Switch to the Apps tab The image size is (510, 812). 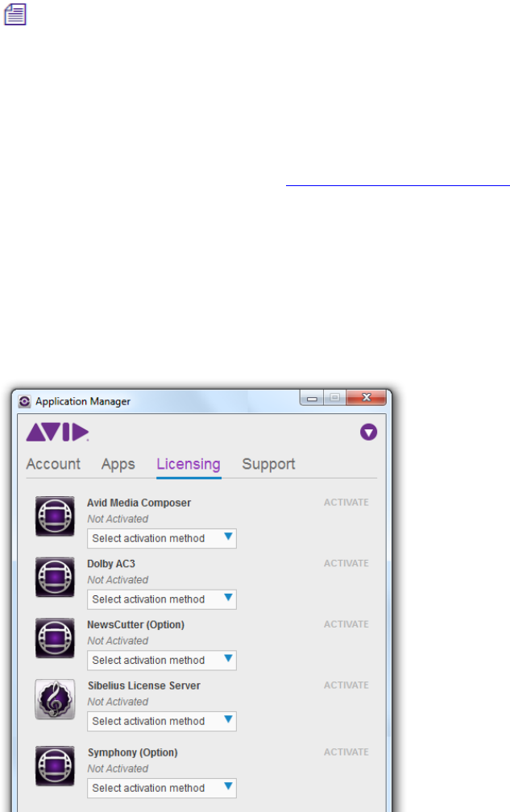[118, 464]
